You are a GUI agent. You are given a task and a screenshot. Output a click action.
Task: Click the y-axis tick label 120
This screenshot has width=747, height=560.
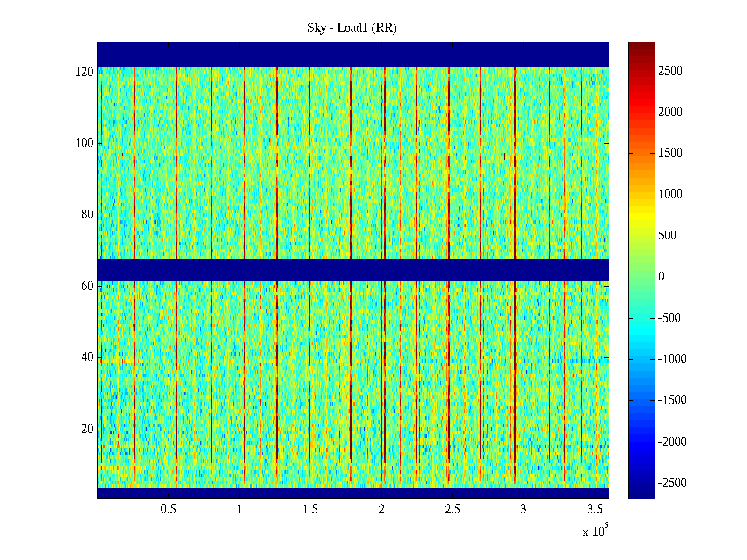(x=85, y=72)
